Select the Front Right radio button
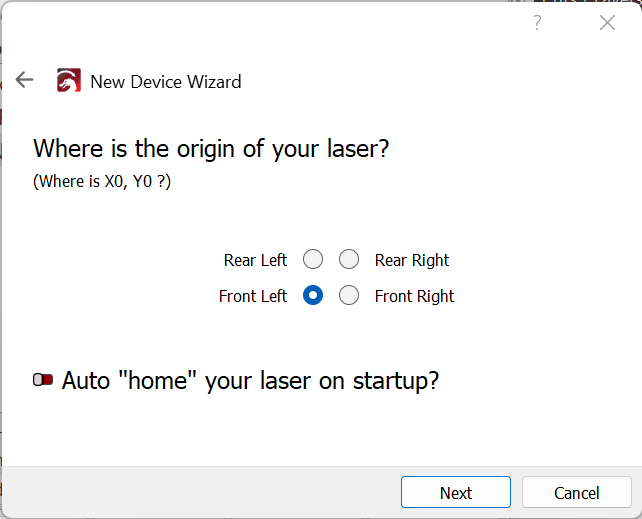 (349, 296)
